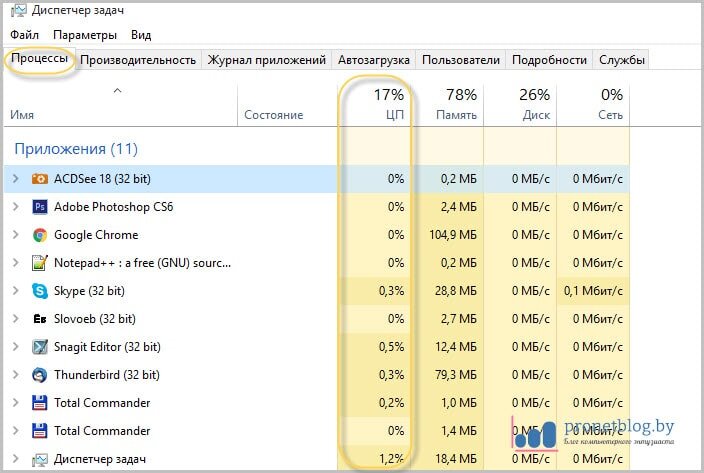Expand the Диспетчер задач process row
This screenshot has width=704, height=473.
[x=16, y=459]
